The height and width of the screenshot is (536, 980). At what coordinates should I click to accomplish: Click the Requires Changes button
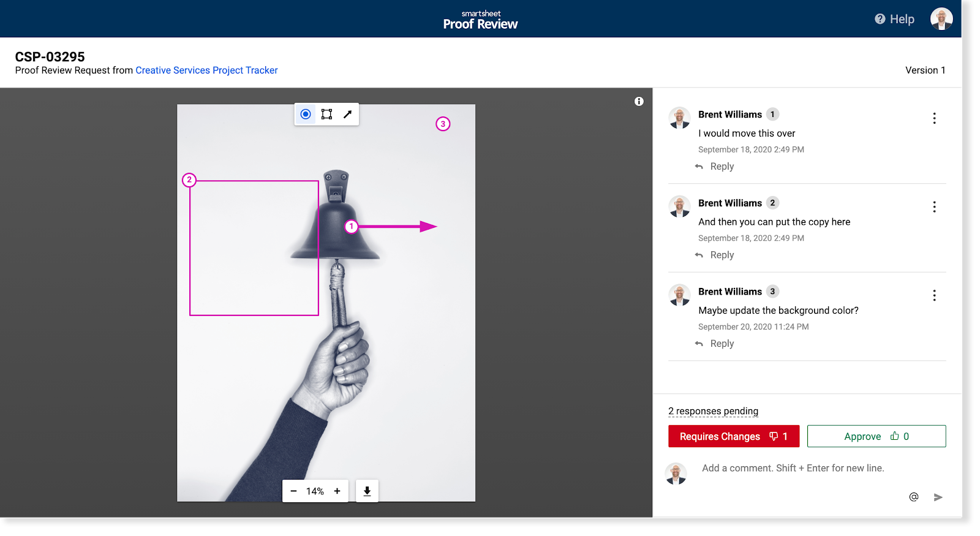[x=733, y=436]
